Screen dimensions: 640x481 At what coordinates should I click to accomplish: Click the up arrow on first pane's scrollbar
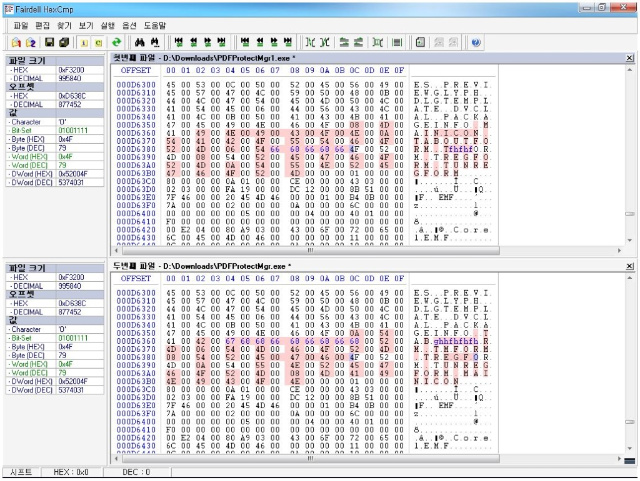pos(630,70)
